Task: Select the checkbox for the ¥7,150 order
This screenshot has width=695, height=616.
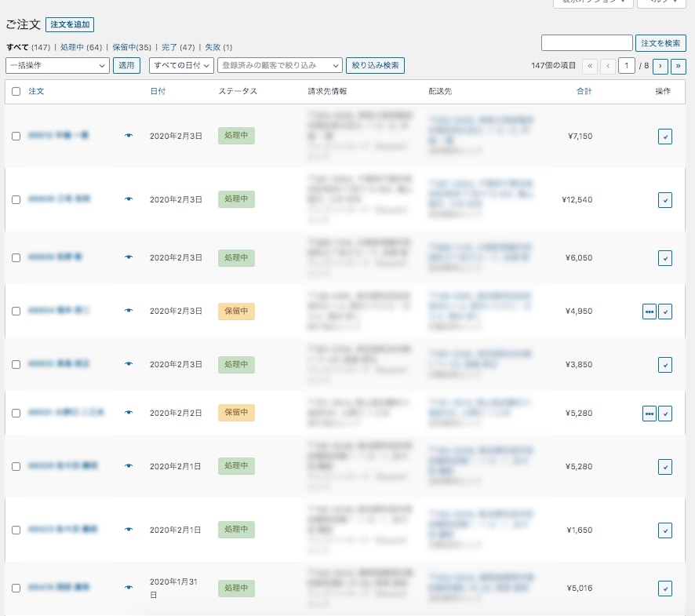Action: (x=16, y=137)
